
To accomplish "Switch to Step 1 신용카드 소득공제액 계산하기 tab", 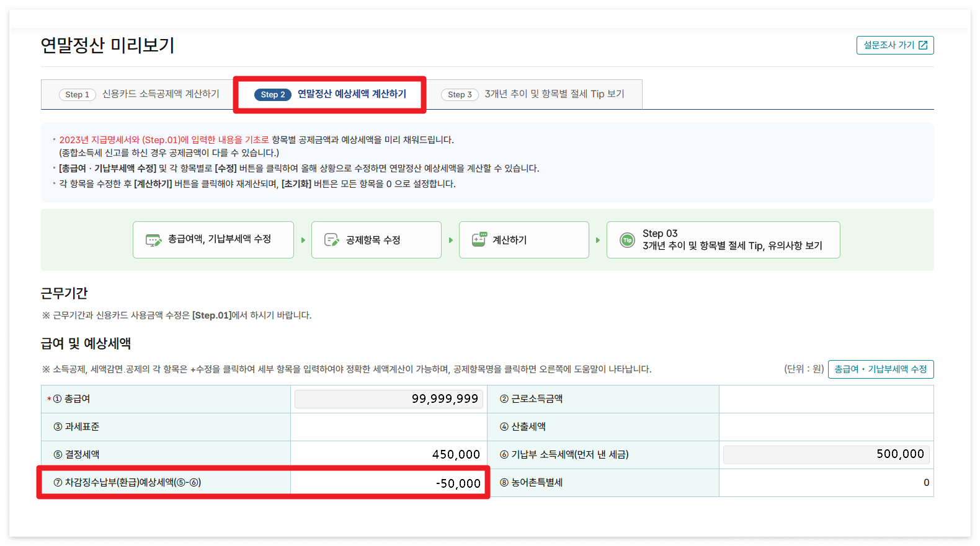I will coord(139,94).
